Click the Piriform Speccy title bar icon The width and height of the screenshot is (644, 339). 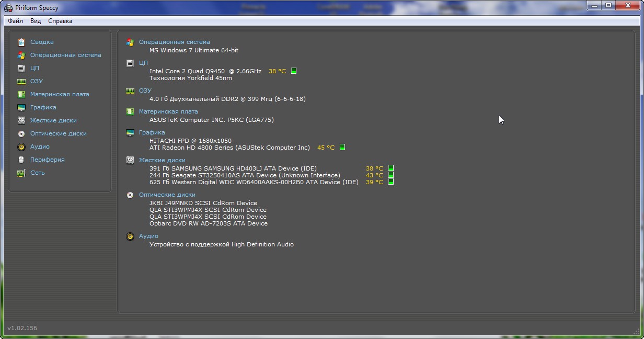pos(8,8)
